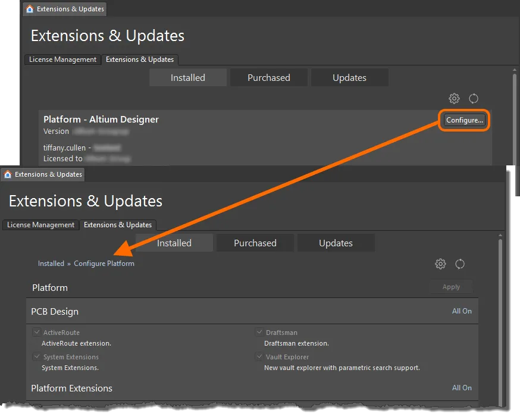Select Extensions & Updates sub-tab in upper window
Screen dimensions: 520x420
pos(140,59)
